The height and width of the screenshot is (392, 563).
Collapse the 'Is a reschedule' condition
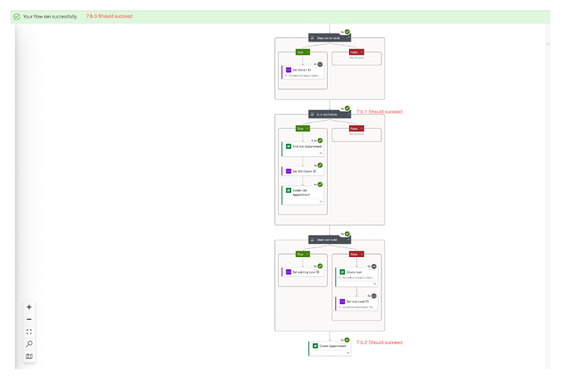click(348, 114)
